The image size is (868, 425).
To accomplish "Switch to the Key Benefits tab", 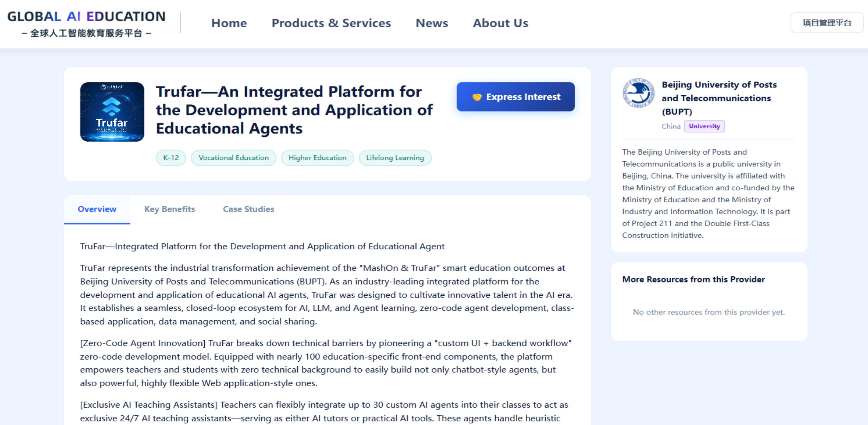I will [169, 209].
